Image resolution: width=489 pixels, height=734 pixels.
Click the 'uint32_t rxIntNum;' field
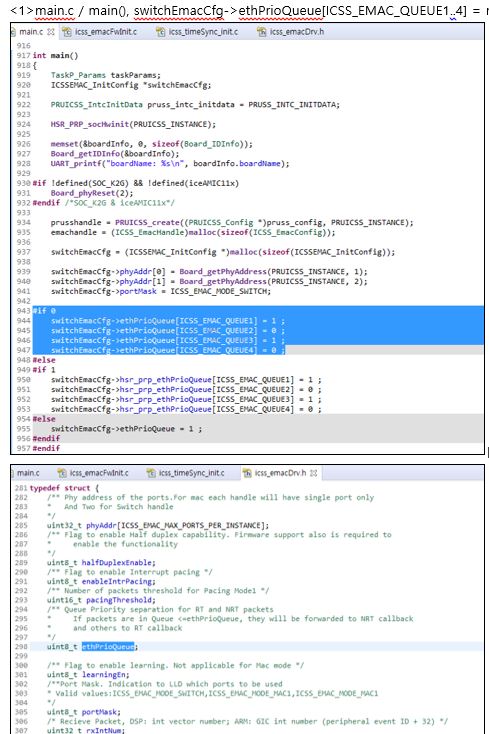[86, 730]
